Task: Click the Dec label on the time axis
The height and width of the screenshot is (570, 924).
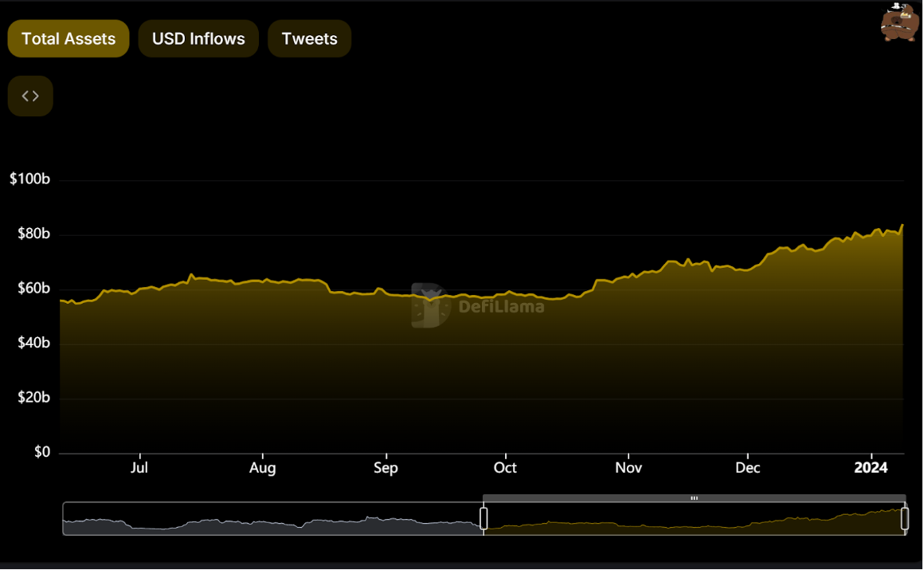Action: (747, 468)
